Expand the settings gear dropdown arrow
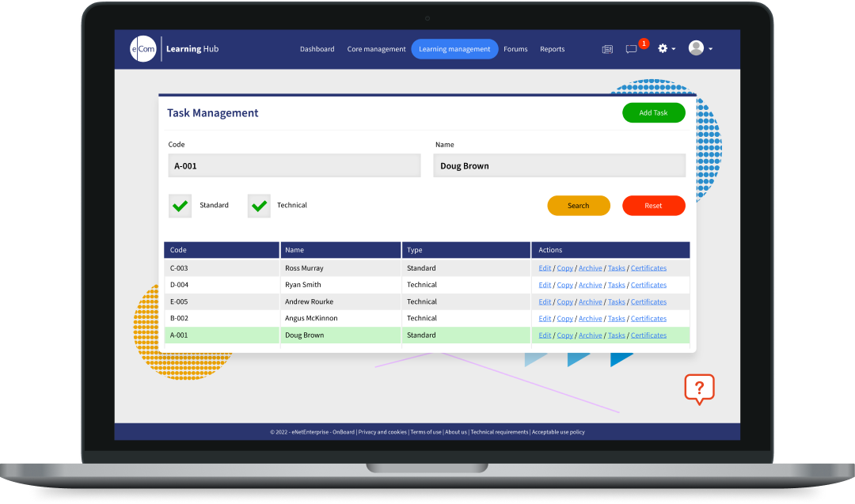The height and width of the screenshot is (504, 855). [673, 48]
